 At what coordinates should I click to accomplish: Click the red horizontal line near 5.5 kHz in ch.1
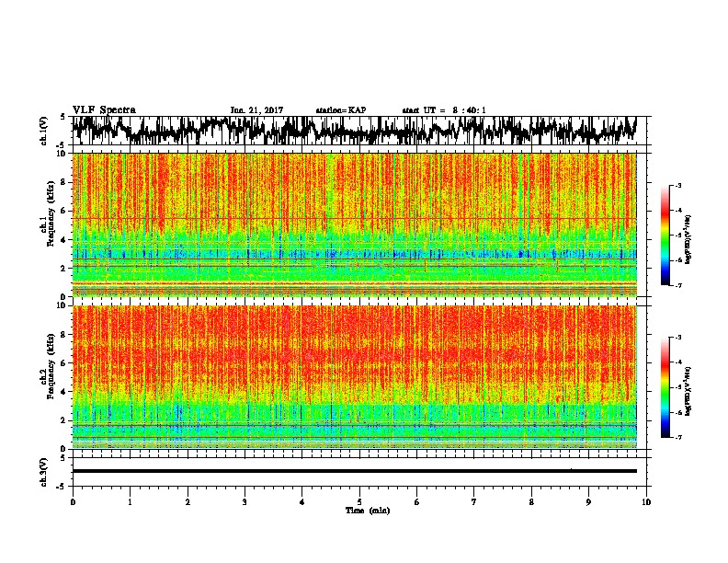pyautogui.click(x=354, y=218)
